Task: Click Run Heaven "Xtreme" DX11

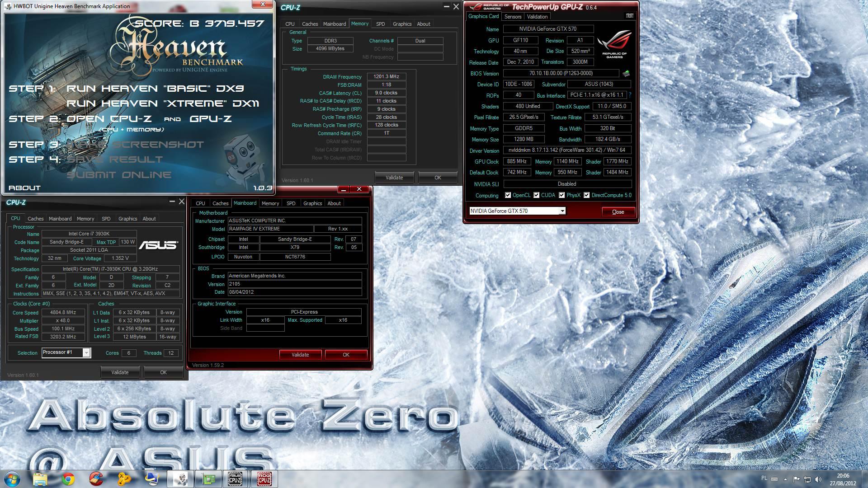Action: (x=163, y=103)
